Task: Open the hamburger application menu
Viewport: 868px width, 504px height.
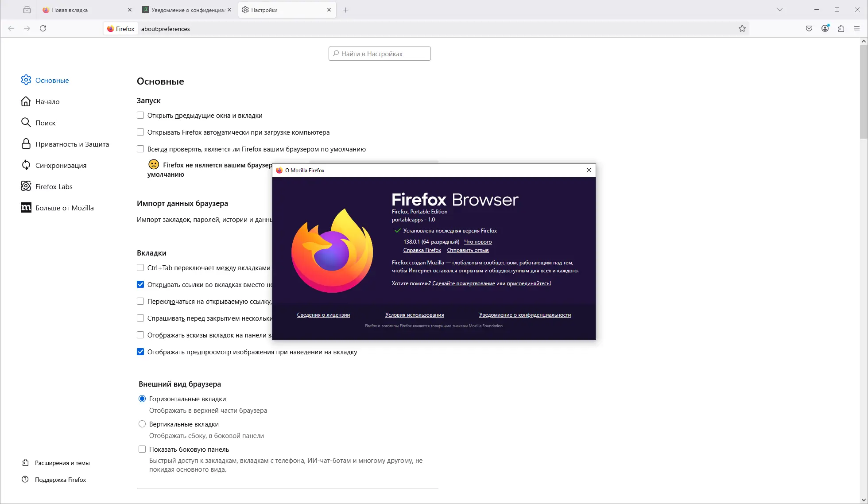Action: (x=857, y=28)
